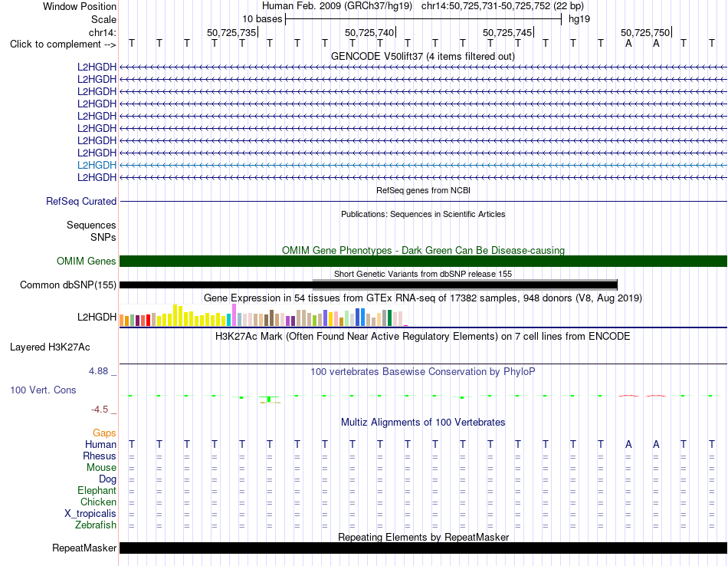Click the gray dbSNP variant strip above black bar
Viewport: 728px width, 566px height.
(x=464, y=281)
